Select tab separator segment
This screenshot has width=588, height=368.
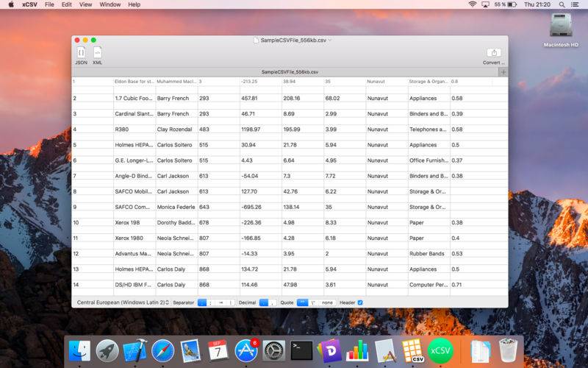coord(221,302)
